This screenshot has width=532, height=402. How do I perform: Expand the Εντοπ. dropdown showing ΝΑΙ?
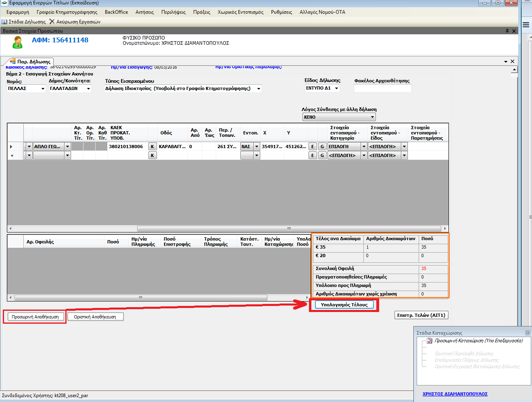click(x=257, y=147)
